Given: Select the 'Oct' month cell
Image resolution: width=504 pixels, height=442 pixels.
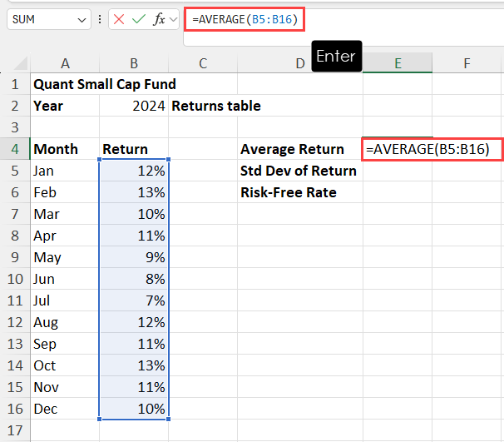Looking at the screenshot, I should pyautogui.click(x=65, y=365).
